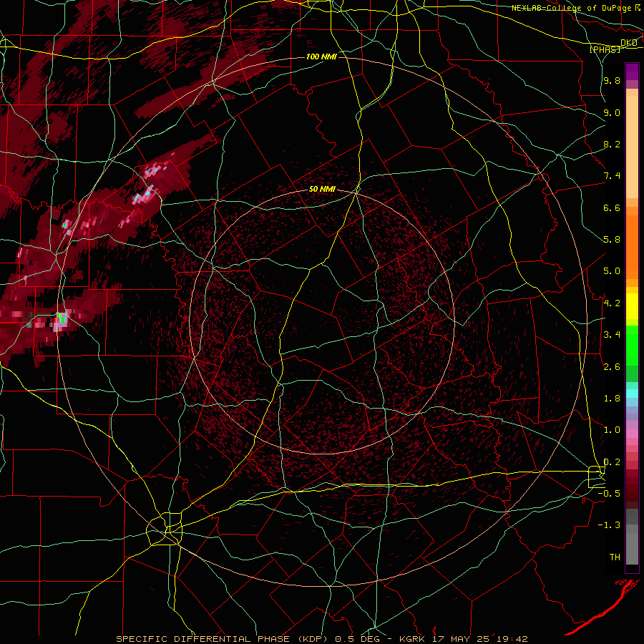644x644 pixels.
Task: Click the [PHAS] unit label
Action: pos(605,49)
